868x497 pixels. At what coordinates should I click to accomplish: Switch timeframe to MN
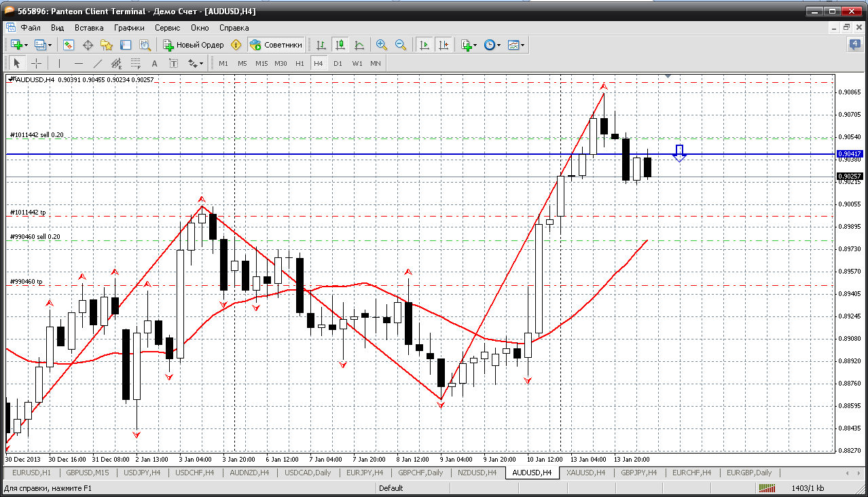(376, 63)
